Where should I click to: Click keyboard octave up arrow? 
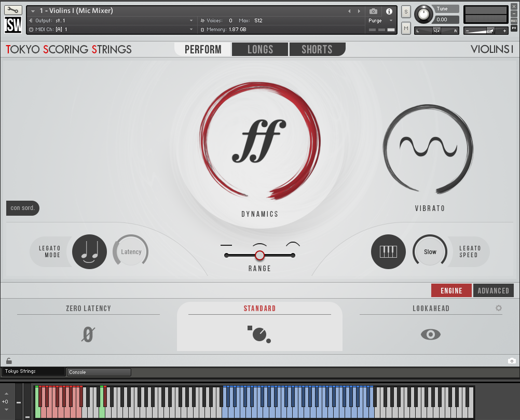click(6, 394)
